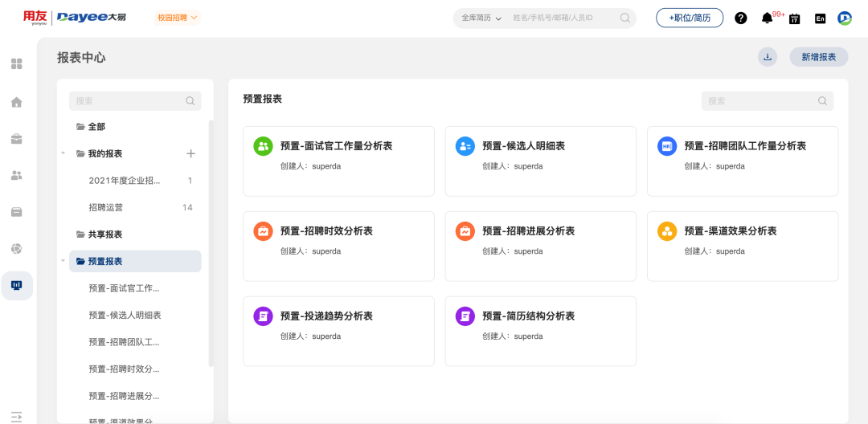Click the left tree panel scrollbar
Viewport: 868px width, 424px height.
click(x=211, y=243)
